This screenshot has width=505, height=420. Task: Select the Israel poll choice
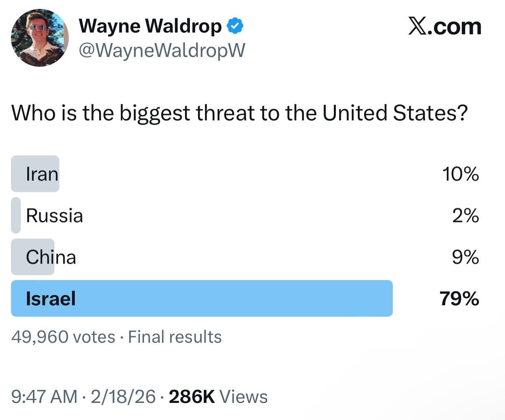pyautogui.click(x=51, y=298)
